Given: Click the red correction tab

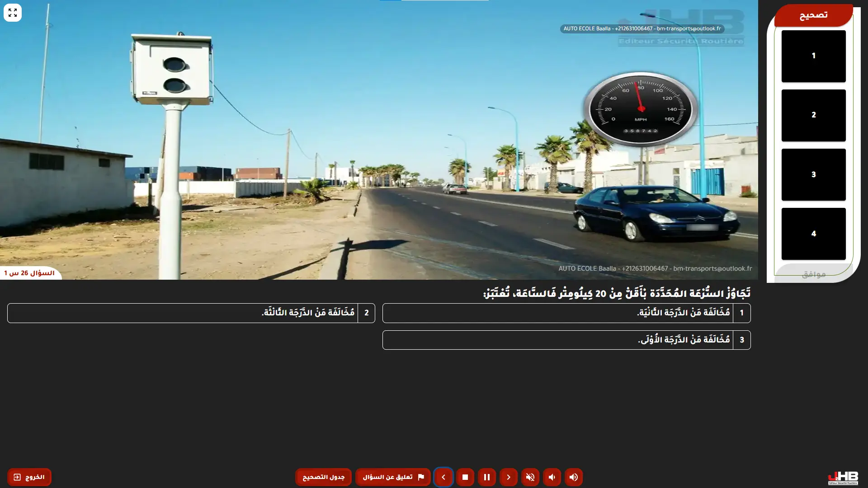Looking at the screenshot, I should coord(813,15).
